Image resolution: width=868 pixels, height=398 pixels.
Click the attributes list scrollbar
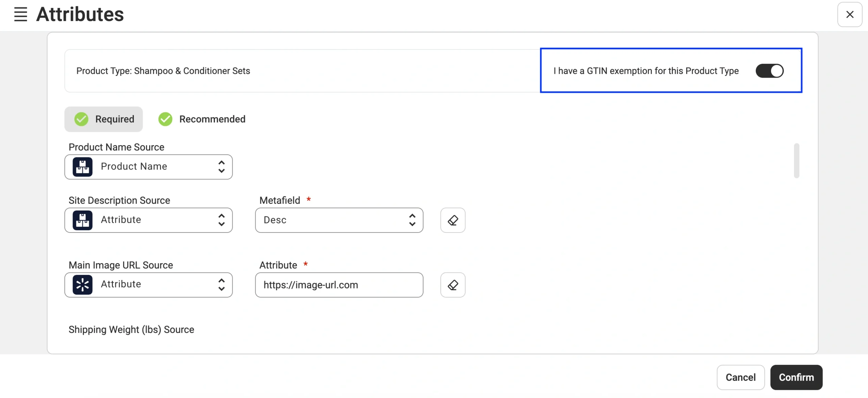(x=796, y=161)
